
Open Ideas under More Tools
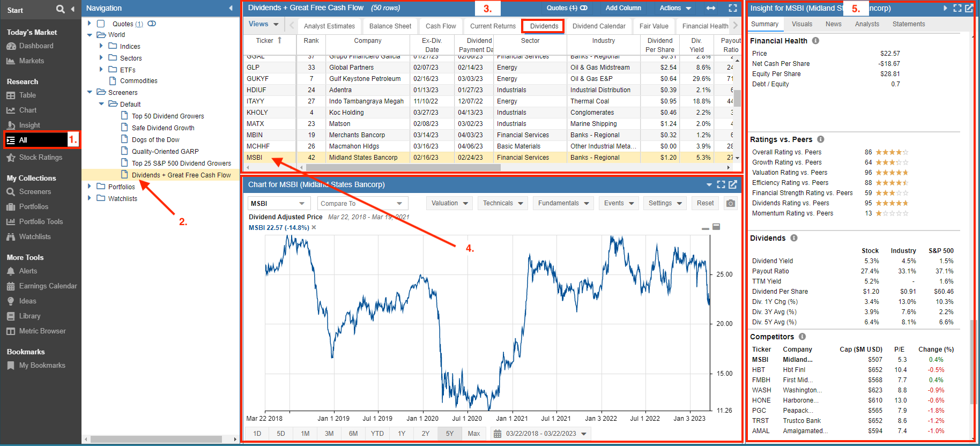point(27,301)
